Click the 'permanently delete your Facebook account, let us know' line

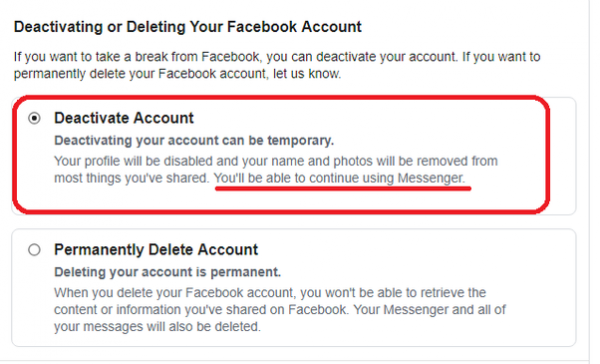(177, 73)
